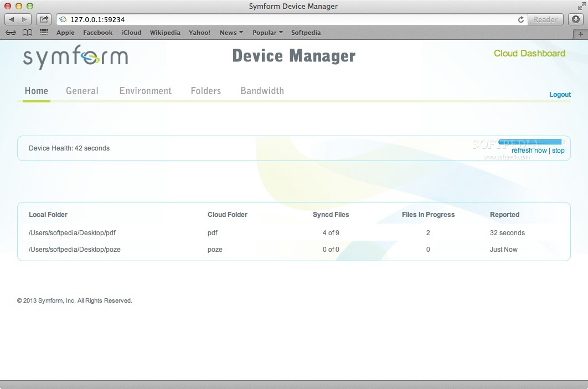Add a new tab with plus button
Viewport: 588px width, 389px height.
[580, 34]
